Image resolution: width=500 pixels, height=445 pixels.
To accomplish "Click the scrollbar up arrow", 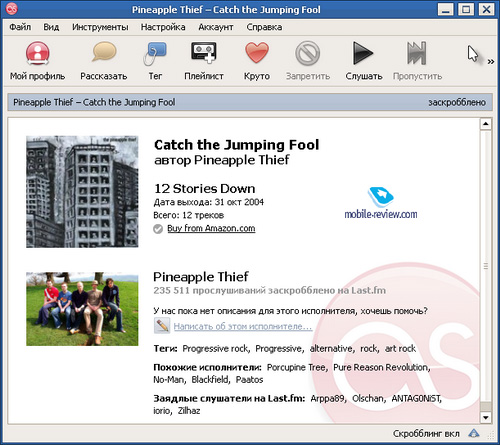I will coord(486,124).
